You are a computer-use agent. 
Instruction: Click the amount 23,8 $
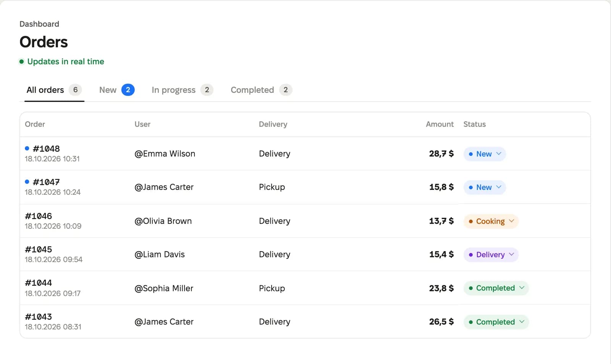pyautogui.click(x=441, y=288)
